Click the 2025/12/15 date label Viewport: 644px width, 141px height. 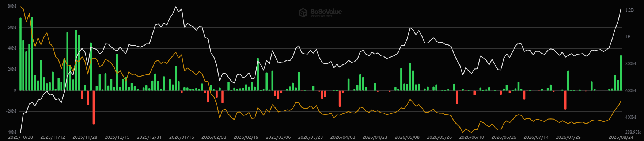click(117, 137)
